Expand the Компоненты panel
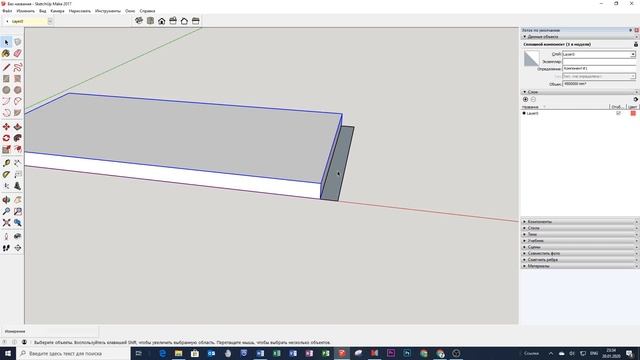This screenshot has height=360, width=640. (579, 222)
